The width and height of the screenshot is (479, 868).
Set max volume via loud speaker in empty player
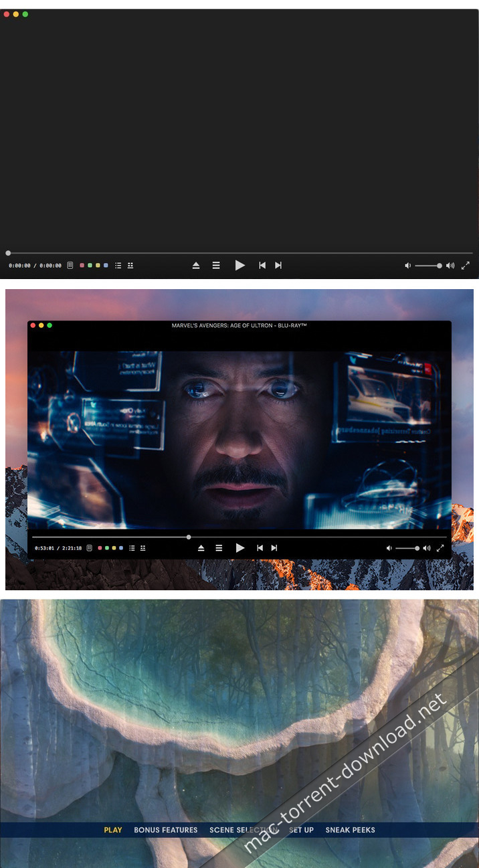click(450, 266)
